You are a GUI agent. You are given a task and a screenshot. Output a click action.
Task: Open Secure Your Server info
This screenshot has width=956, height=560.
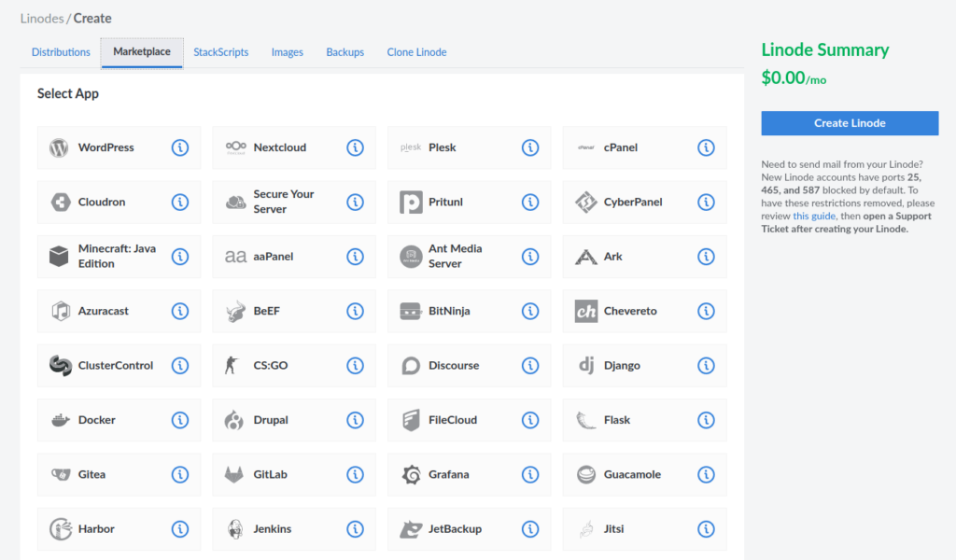click(x=355, y=202)
